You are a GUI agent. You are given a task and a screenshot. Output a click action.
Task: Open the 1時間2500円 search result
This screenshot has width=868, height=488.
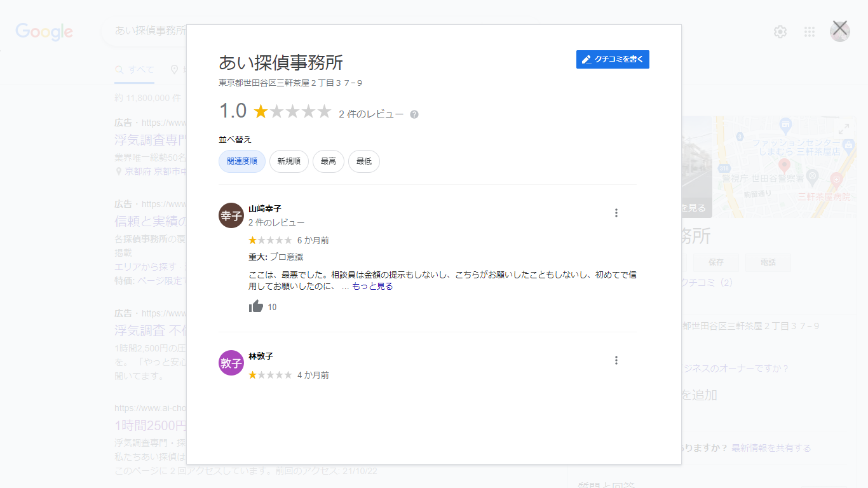(151, 425)
